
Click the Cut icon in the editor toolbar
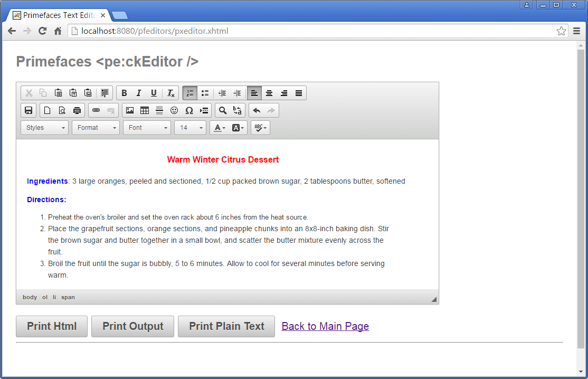(x=29, y=93)
